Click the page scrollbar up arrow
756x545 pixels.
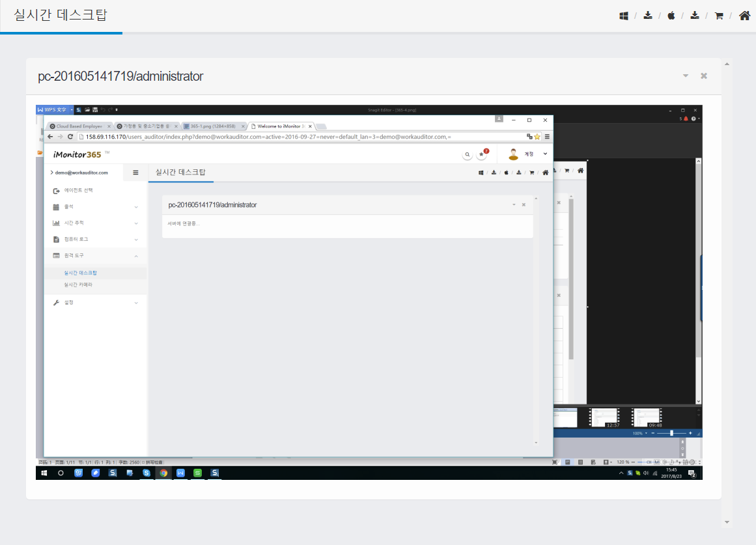click(727, 64)
